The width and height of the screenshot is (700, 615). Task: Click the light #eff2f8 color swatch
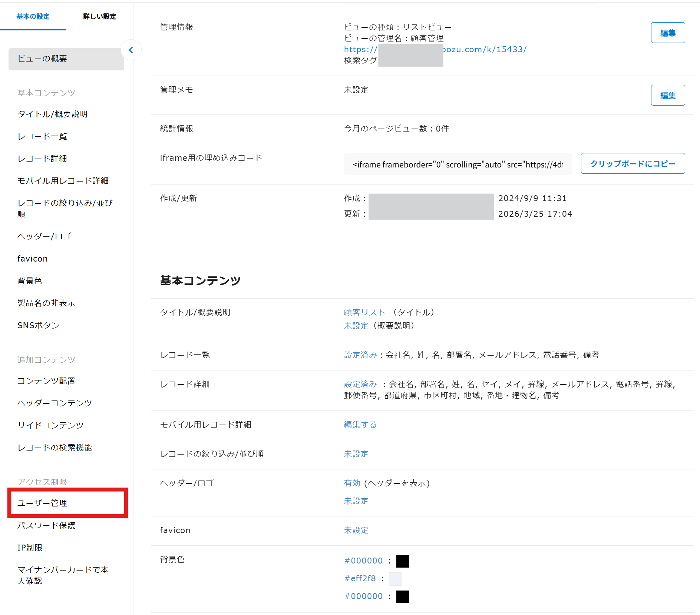pyautogui.click(x=395, y=579)
